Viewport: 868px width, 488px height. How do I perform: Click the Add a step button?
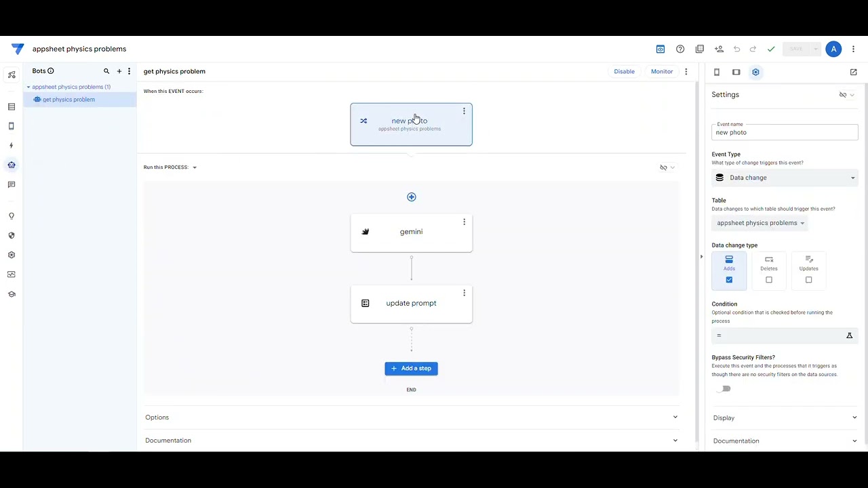click(411, 369)
